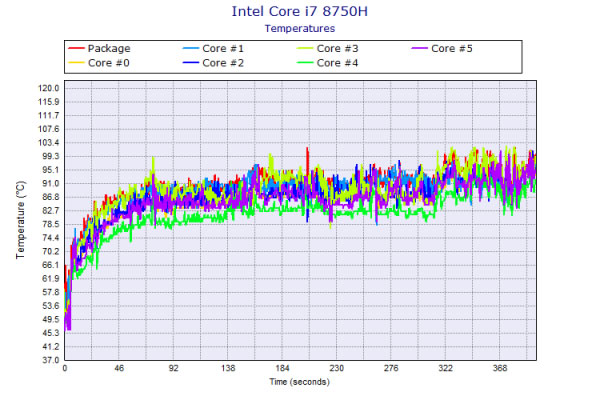Screen dimensions: 600x400
Task: Click the 91.0 y-axis value
Action: coord(51,184)
